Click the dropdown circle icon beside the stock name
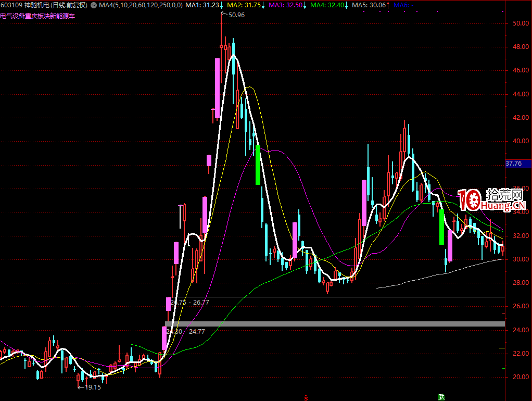The width and height of the screenshot is (532, 401). click(x=93, y=5)
